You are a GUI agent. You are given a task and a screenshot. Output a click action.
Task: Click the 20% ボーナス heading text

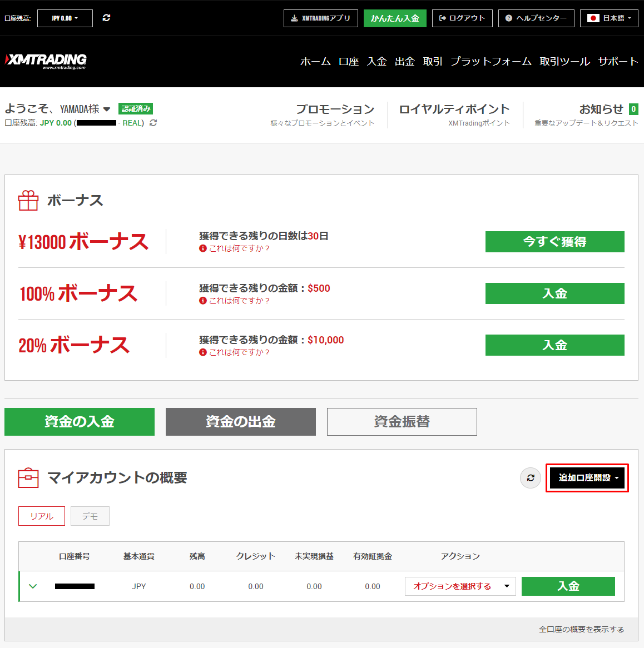74,345
